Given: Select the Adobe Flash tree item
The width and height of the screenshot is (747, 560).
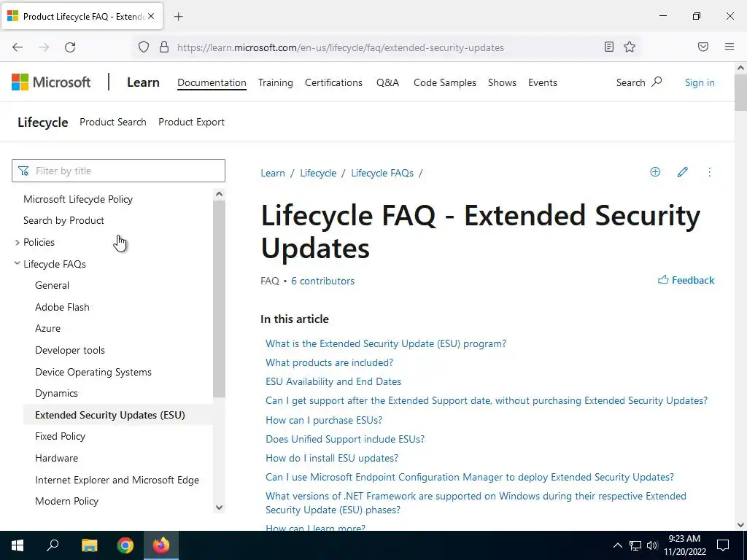Looking at the screenshot, I should point(62,307).
